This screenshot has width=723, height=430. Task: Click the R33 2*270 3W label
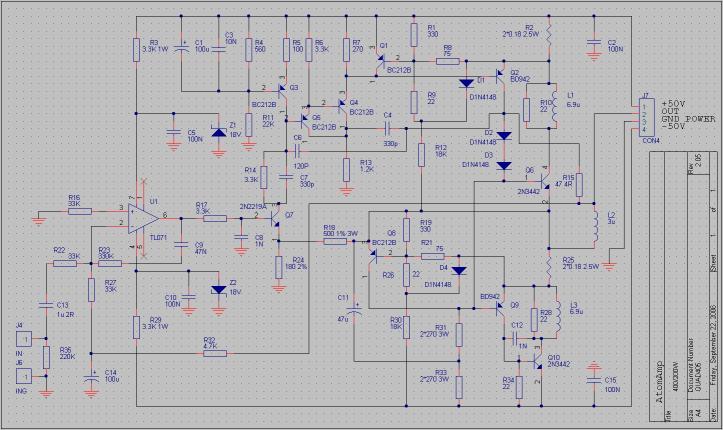tap(434, 376)
